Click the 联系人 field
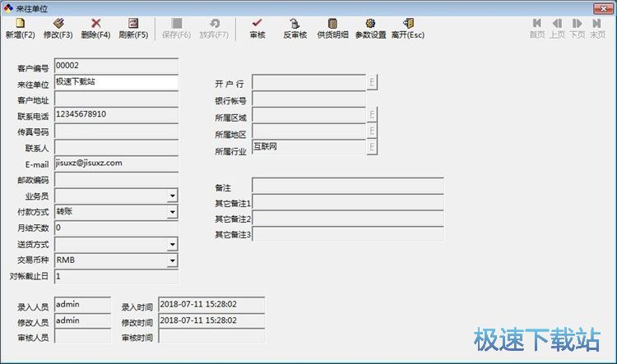 (x=116, y=147)
